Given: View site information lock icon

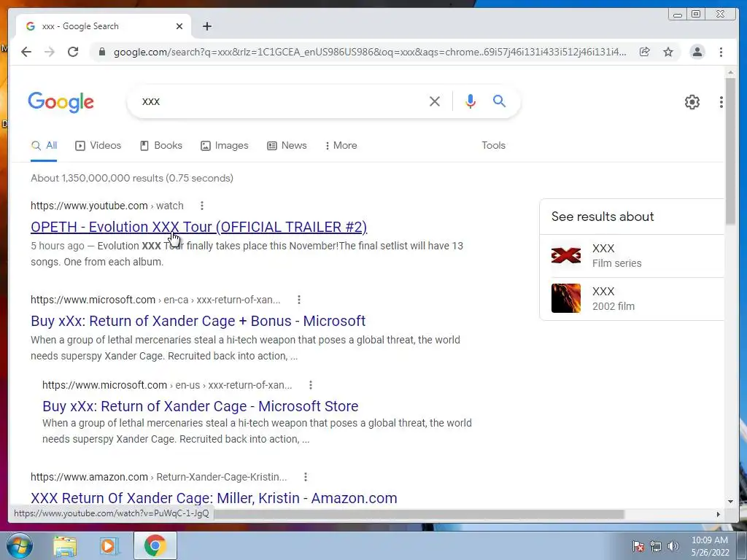Looking at the screenshot, I should click(101, 52).
